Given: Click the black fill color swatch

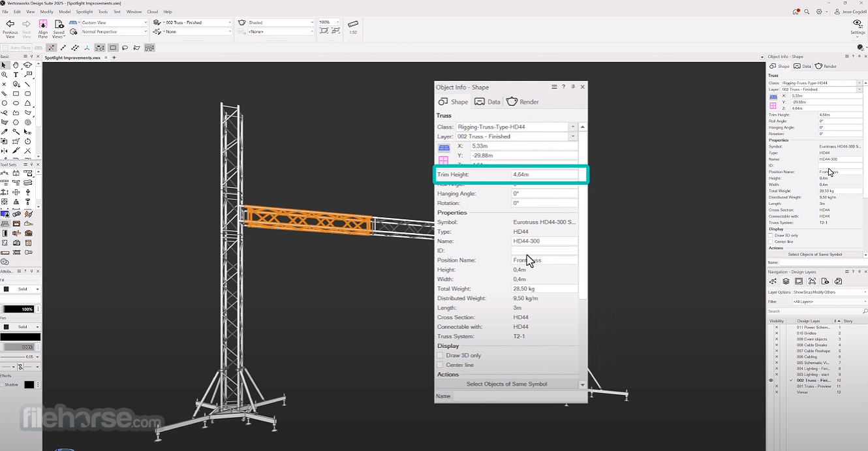Looking at the screenshot, I should point(6,289).
